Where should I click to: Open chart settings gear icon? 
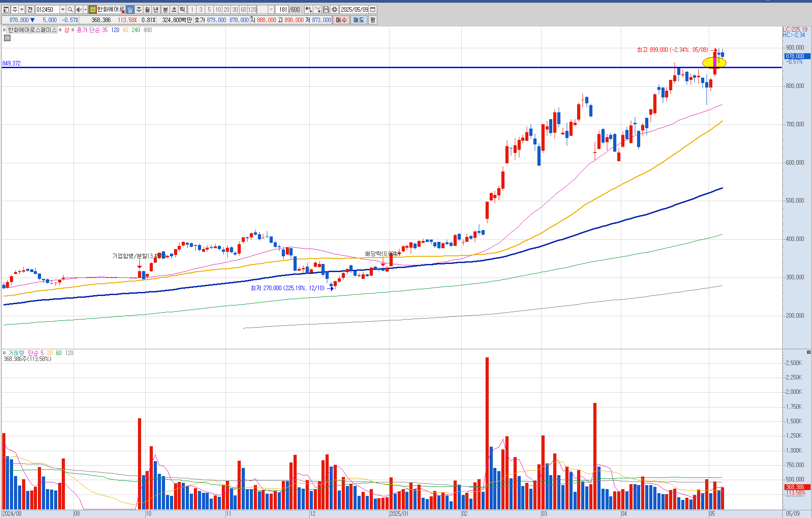[x=335, y=9]
